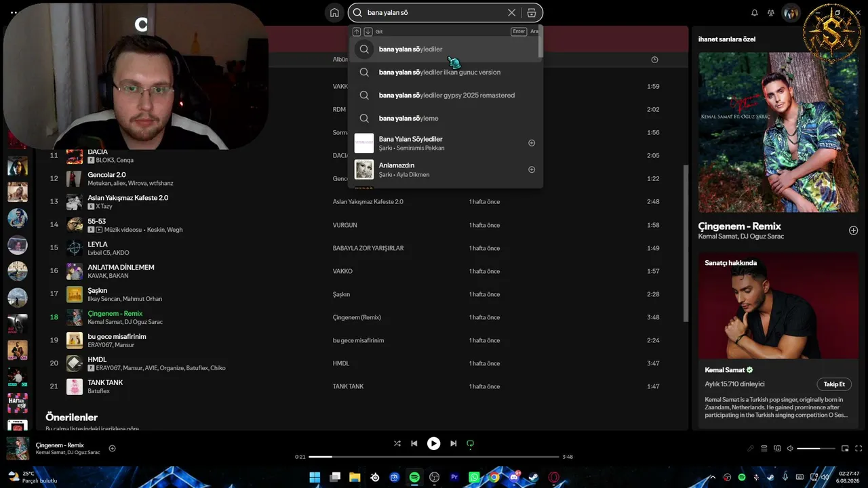Open the Browse icon inside search bar
Screen dimensions: 868x488
tap(532, 13)
